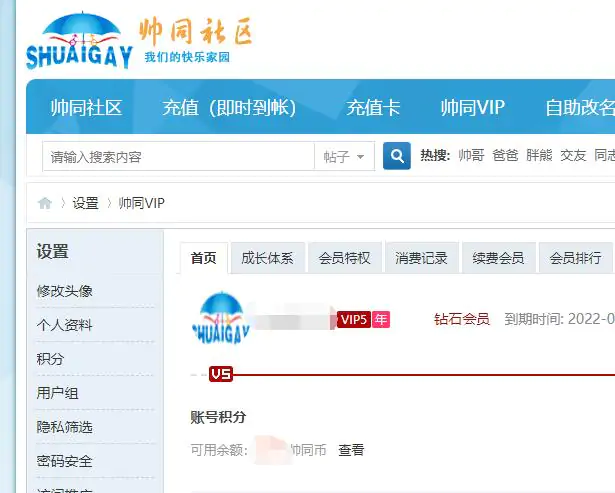Go to home via breadcrumb house icon
Image resolution: width=615 pixels, height=493 pixels.
tap(45, 203)
